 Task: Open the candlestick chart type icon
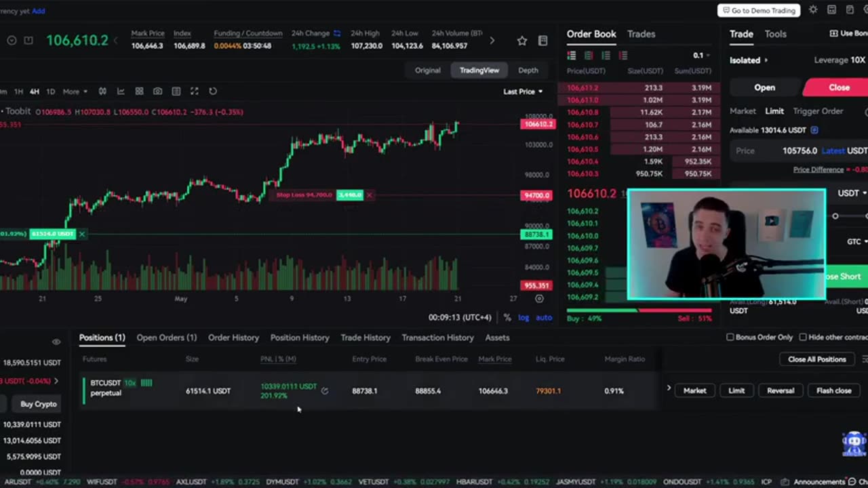[102, 91]
